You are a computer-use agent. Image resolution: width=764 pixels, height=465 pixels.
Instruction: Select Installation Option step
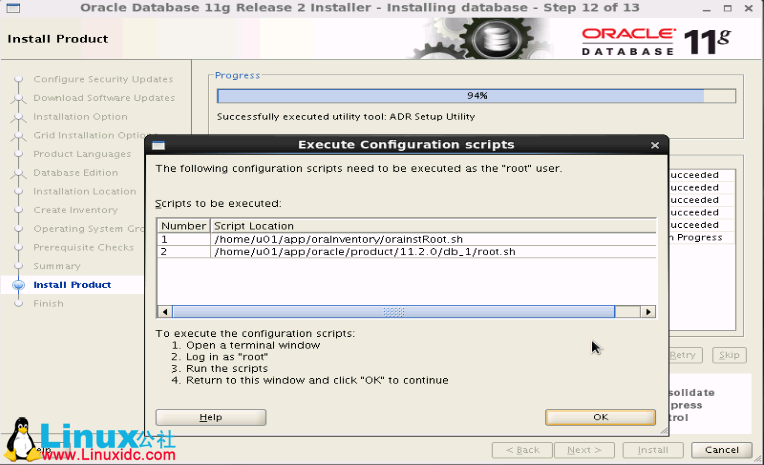click(x=80, y=116)
